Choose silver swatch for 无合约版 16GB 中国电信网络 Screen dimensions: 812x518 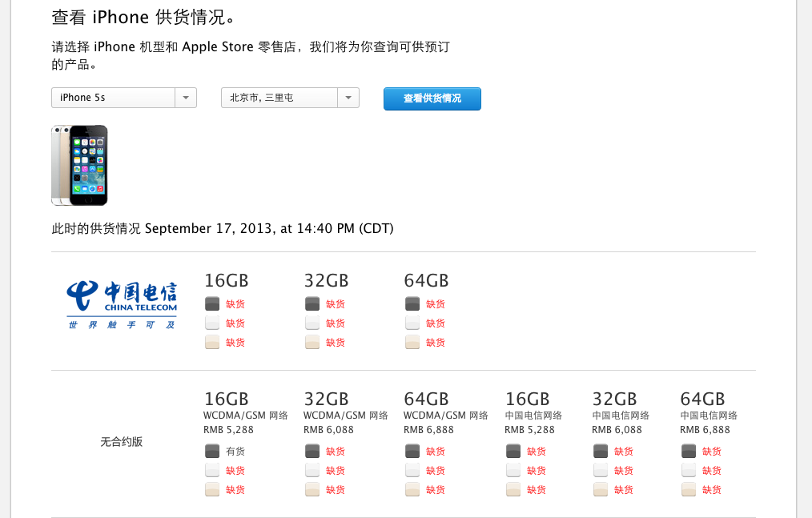click(x=513, y=470)
